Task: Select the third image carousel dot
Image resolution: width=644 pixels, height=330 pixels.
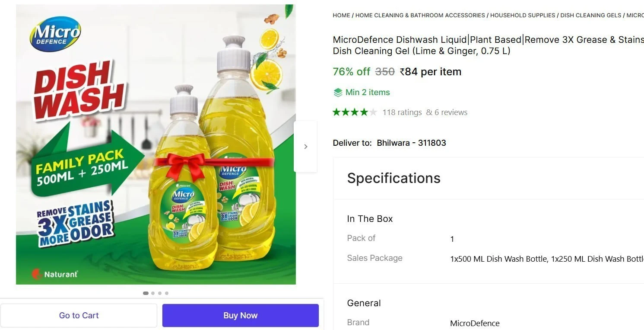Action: click(160, 293)
